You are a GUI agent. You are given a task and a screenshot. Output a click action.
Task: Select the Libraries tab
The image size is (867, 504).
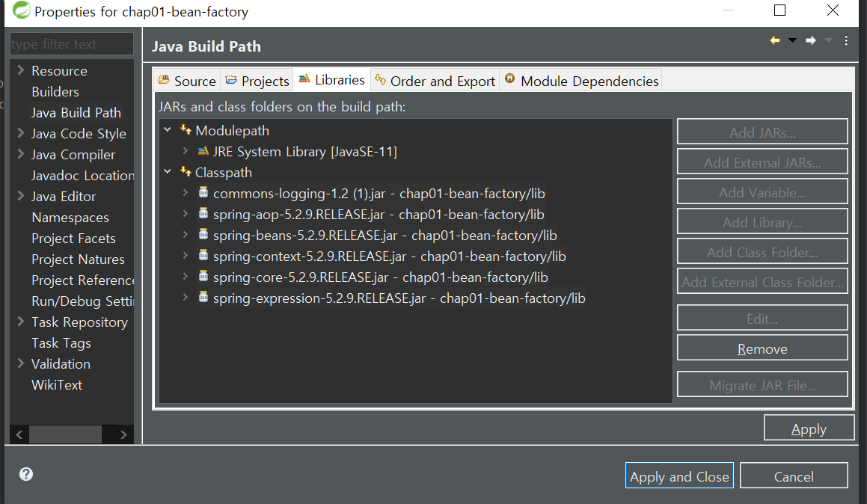tap(331, 80)
